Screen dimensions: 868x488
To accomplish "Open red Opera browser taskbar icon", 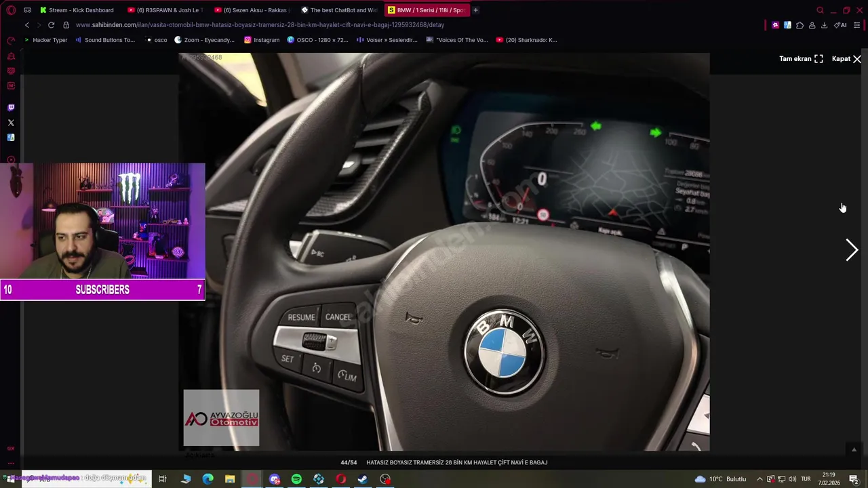I will pyautogui.click(x=340, y=479).
